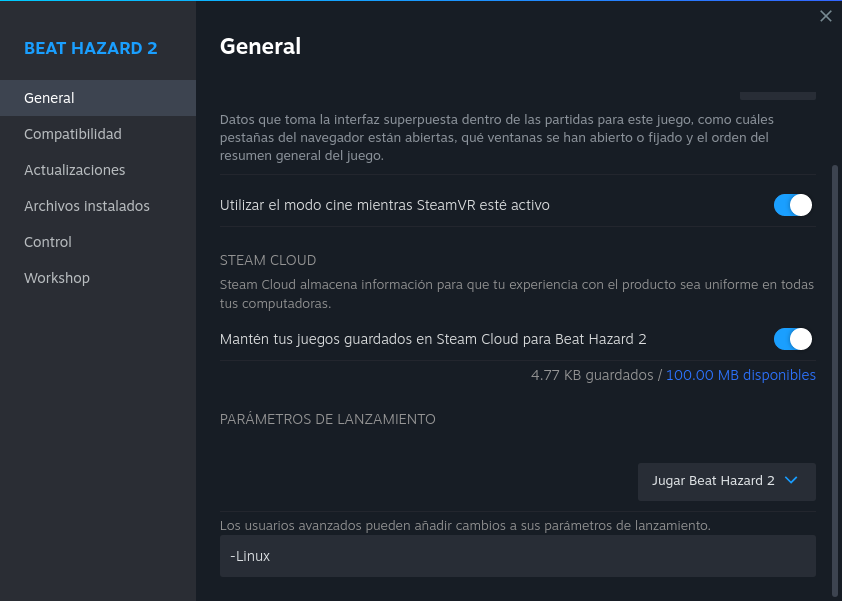This screenshot has width=842, height=601.
Task: Open the Workshop section
Action: (x=57, y=278)
